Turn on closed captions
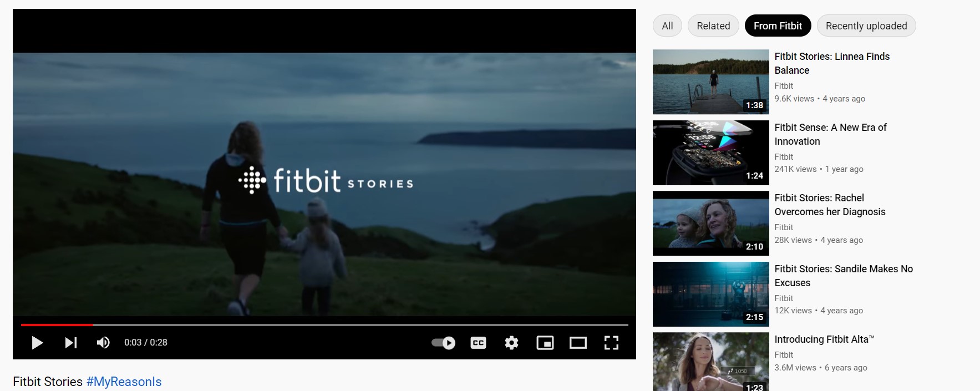Image resolution: width=980 pixels, height=391 pixels. click(x=478, y=343)
